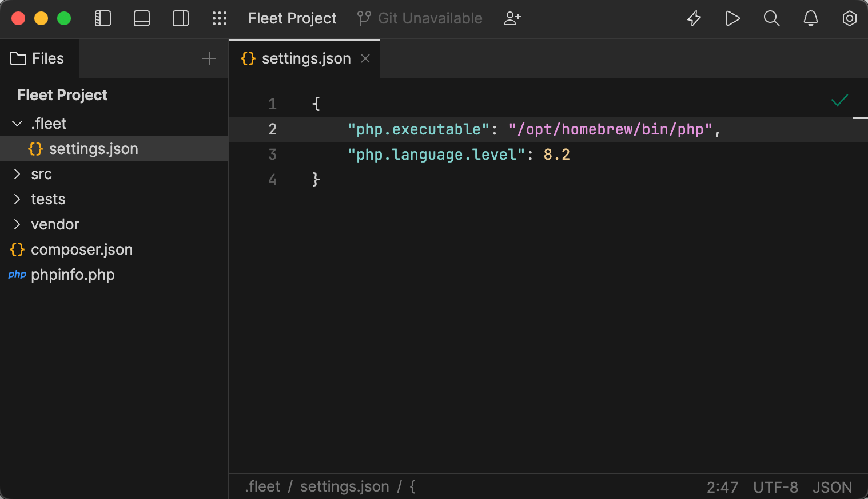Click the add collaborator icon
The image size is (868, 499).
[x=512, y=18]
